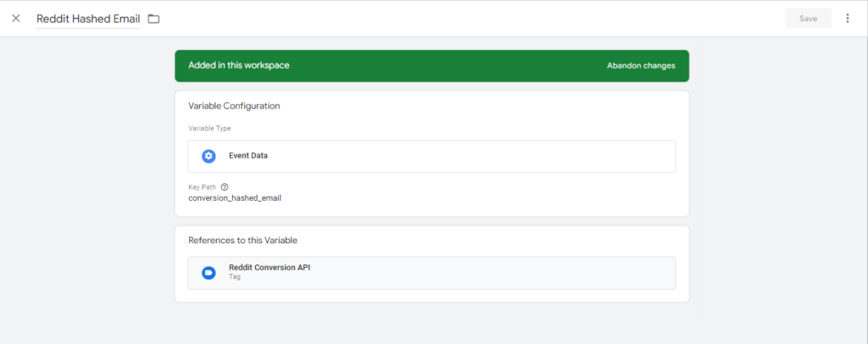Click the blue Reddit Conversion API tag icon

[x=209, y=273]
